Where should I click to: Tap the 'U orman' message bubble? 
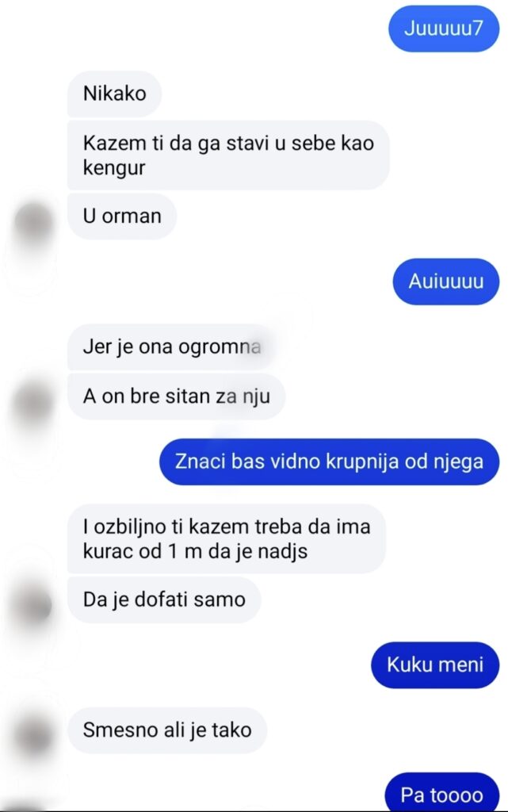122,216
